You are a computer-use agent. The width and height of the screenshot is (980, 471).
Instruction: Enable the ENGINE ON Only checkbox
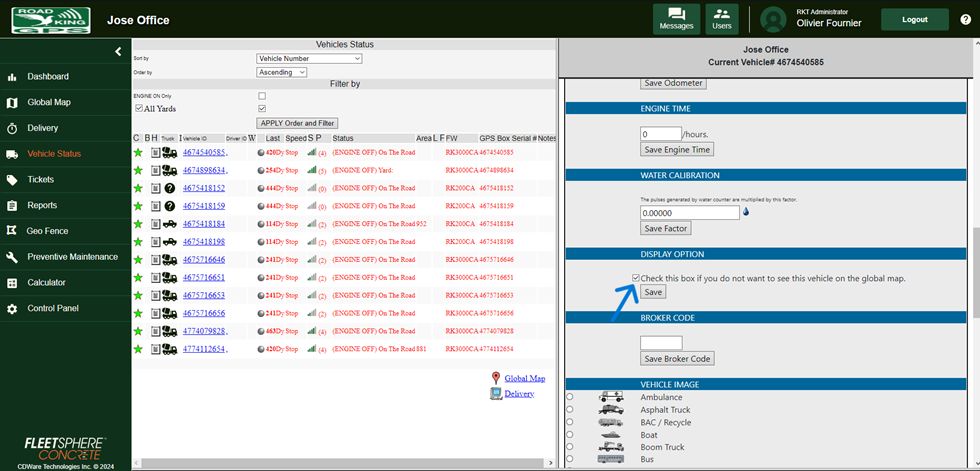tap(262, 96)
